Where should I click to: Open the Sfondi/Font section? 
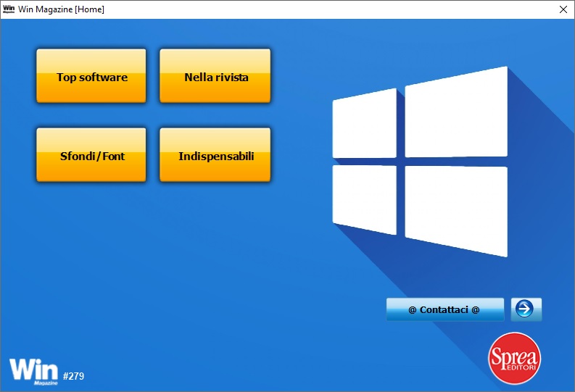tap(91, 154)
